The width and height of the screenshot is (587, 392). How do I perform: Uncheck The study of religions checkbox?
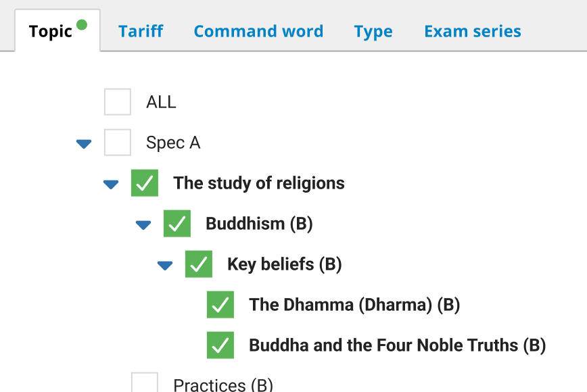pos(145,183)
